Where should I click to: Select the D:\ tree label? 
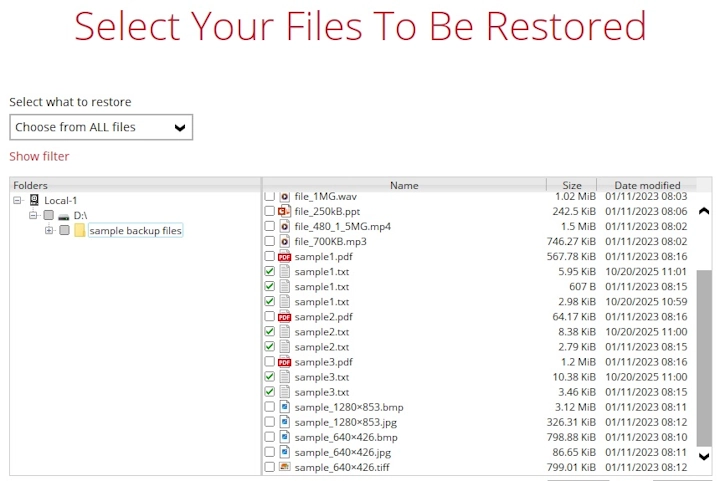pos(80,215)
